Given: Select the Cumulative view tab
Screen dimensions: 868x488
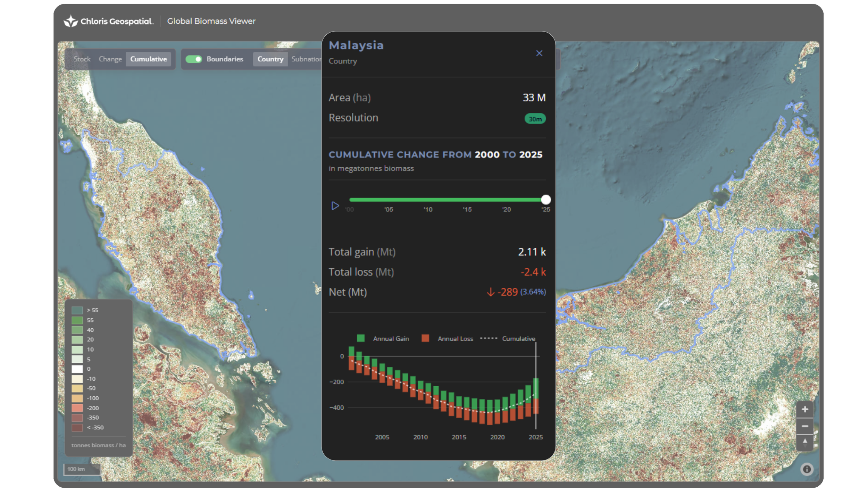Looking at the screenshot, I should point(148,59).
